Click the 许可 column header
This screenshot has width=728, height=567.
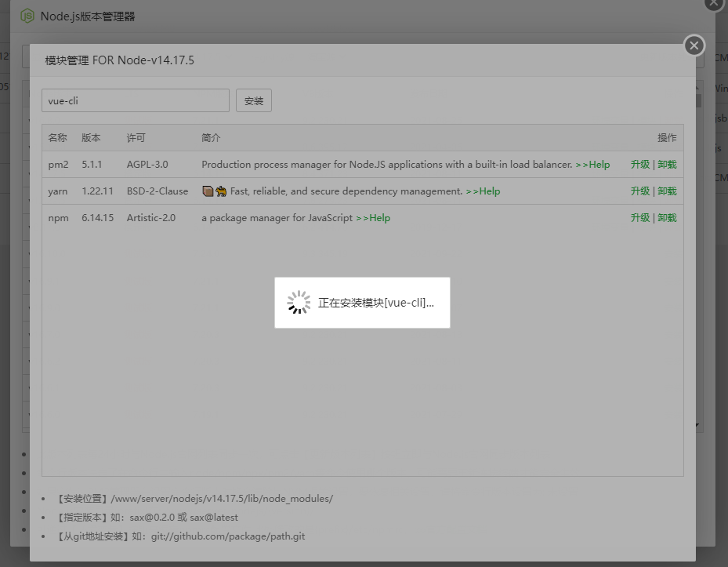[136, 137]
